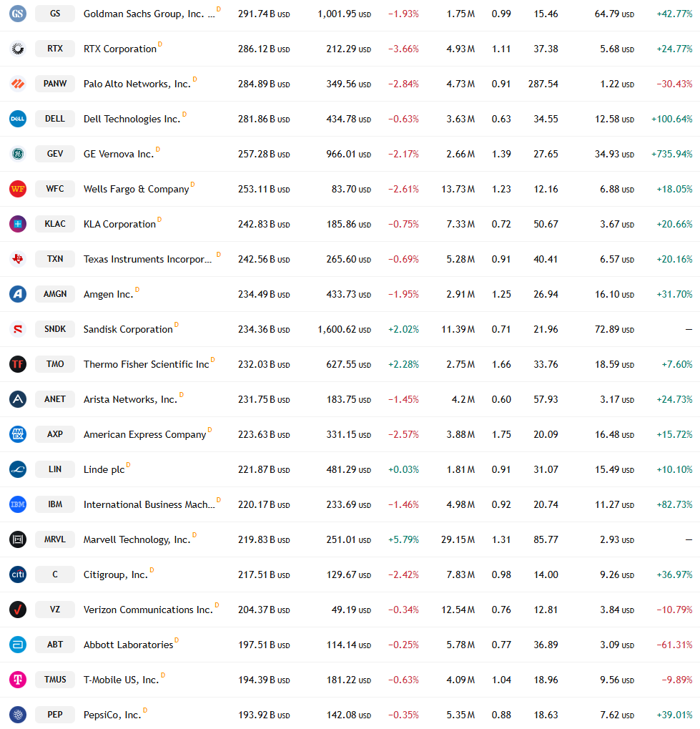
Task: Click the Goldman Sachs logo icon
Action: tap(18, 14)
